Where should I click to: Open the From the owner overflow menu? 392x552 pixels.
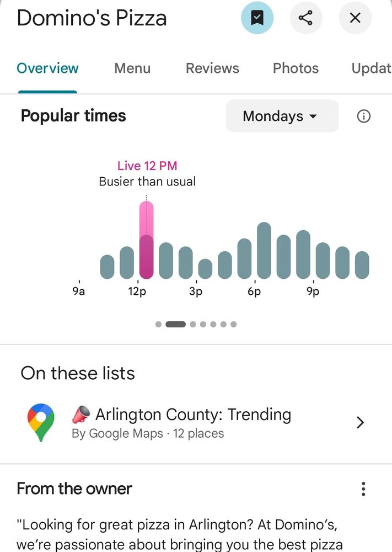click(363, 489)
